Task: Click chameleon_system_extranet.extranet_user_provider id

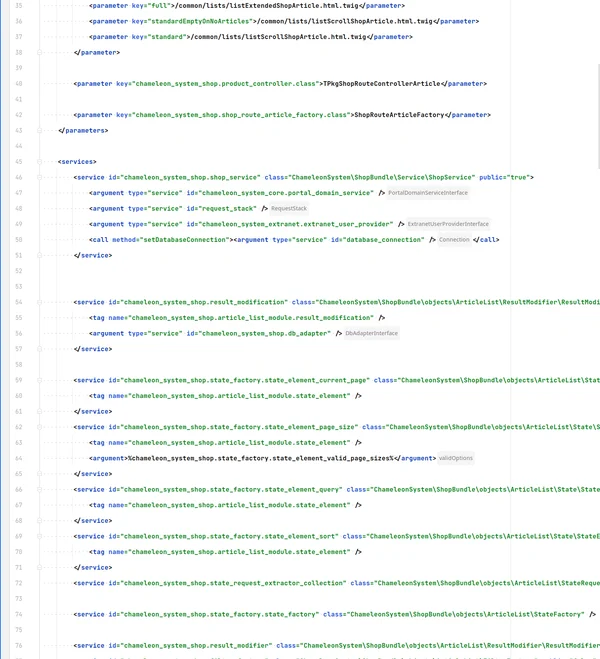Action: click(x=296, y=224)
